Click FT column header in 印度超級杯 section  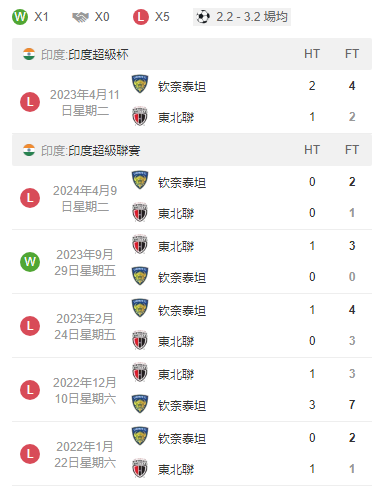click(x=352, y=54)
